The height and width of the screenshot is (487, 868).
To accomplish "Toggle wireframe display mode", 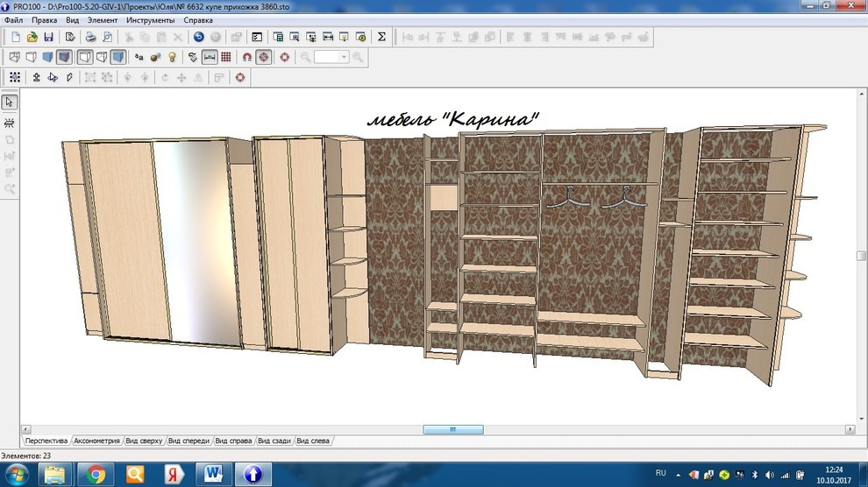I will pyautogui.click(x=15, y=57).
